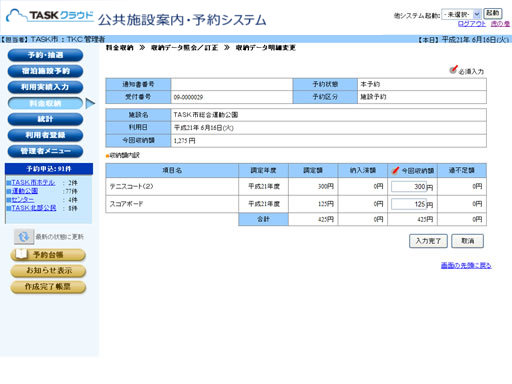Screen dimensions: 512x384
Task: Open the TASK市ホテル reservations link
Action: [x=33, y=182]
